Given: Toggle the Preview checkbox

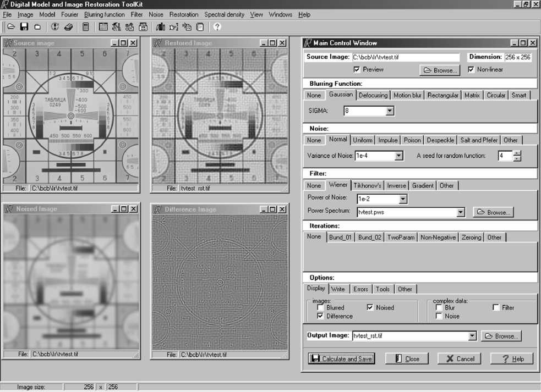Looking at the screenshot, I should (357, 70).
